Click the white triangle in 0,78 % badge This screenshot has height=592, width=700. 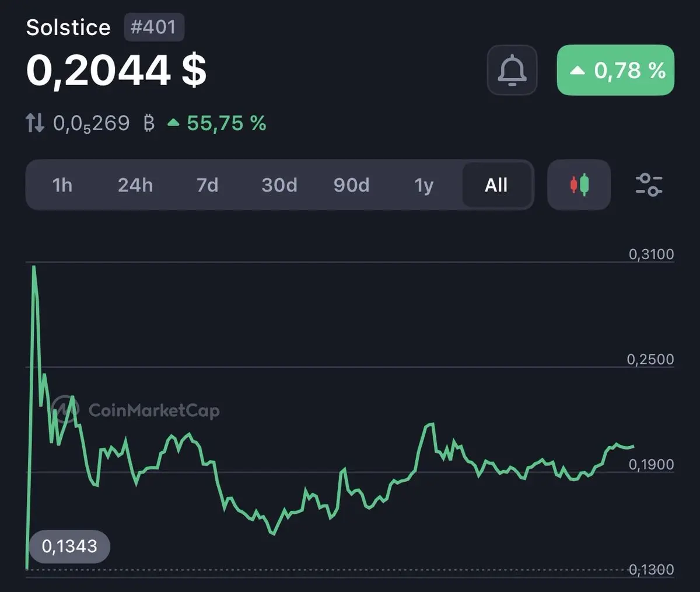[577, 71]
